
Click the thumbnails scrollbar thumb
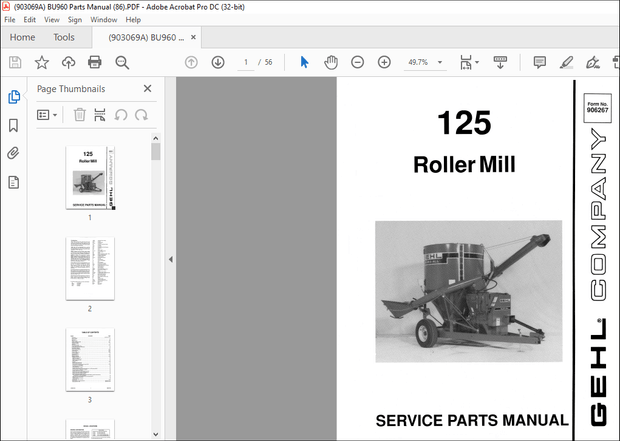click(x=156, y=151)
